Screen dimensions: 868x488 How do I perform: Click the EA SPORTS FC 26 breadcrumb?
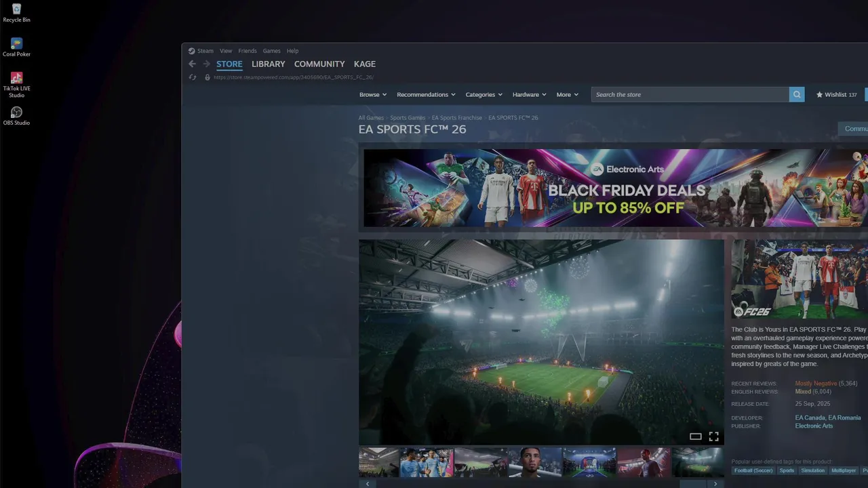(x=513, y=118)
